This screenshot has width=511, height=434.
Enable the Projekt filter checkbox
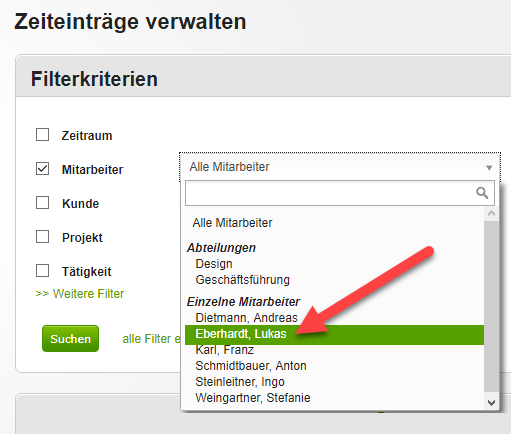[x=42, y=237]
